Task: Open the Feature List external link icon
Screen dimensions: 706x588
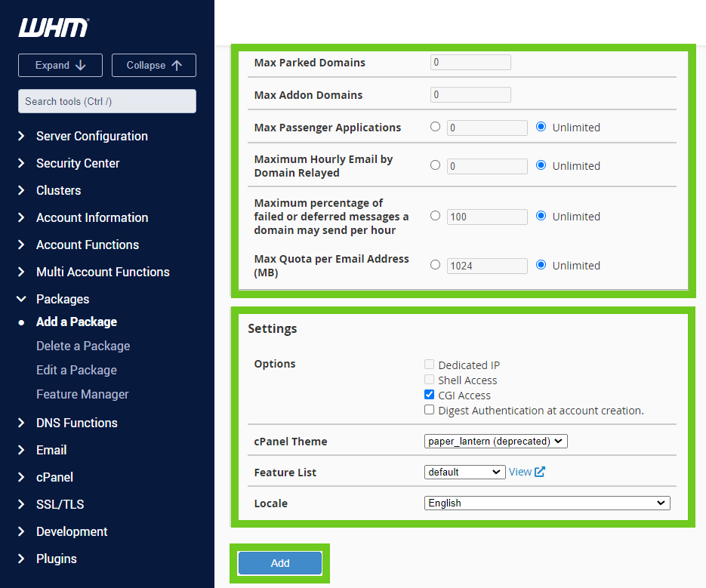Action: pyautogui.click(x=540, y=472)
